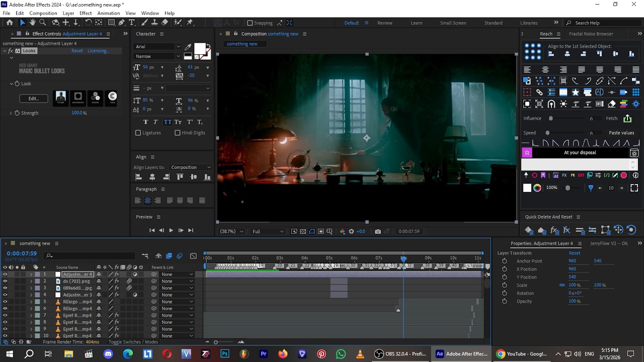Viewport: 644px width, 362px height.
Task: Open Photoshop from the Windows taskbar
Action: (x=225, y=354)
